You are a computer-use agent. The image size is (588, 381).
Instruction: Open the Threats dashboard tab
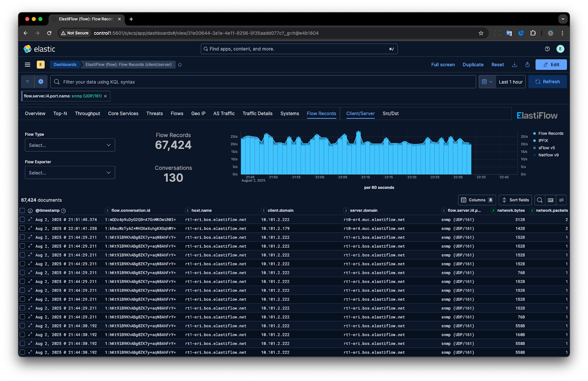154,114
